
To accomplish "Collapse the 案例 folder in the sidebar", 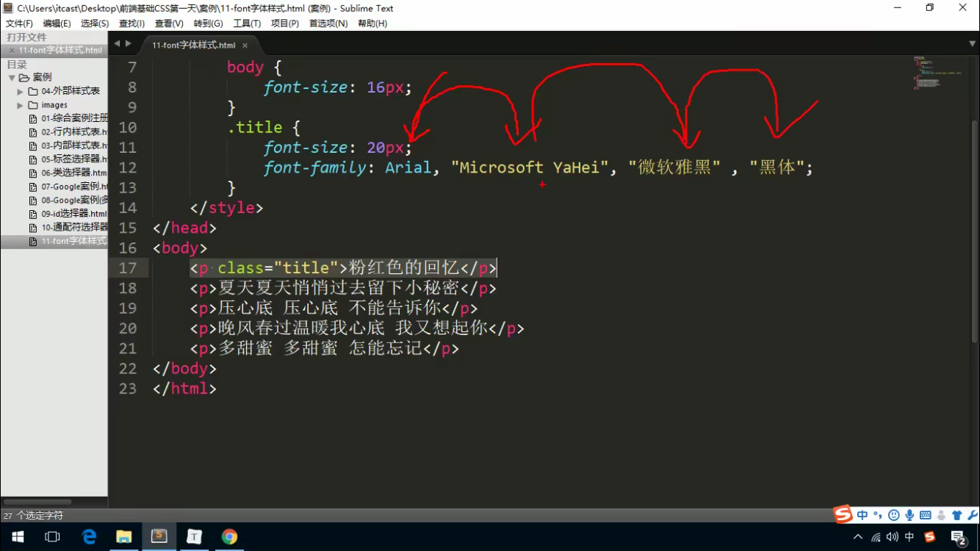I will point(12,78).
